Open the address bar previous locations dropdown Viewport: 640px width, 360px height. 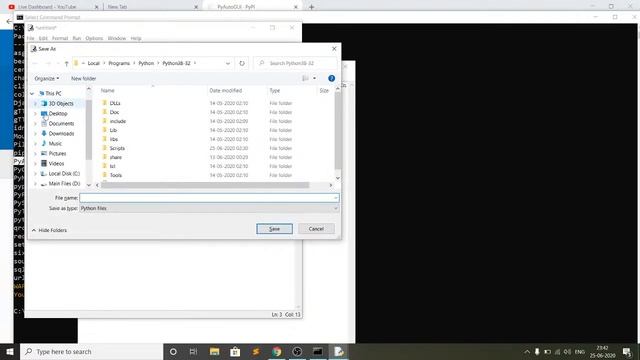[x=228, y=63]
